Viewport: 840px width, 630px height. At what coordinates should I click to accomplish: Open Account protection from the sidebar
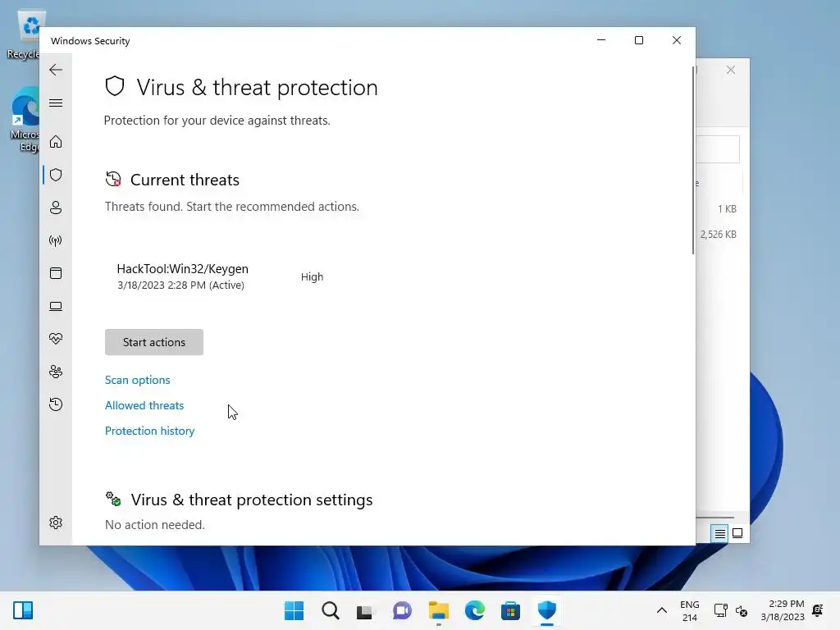56,208
